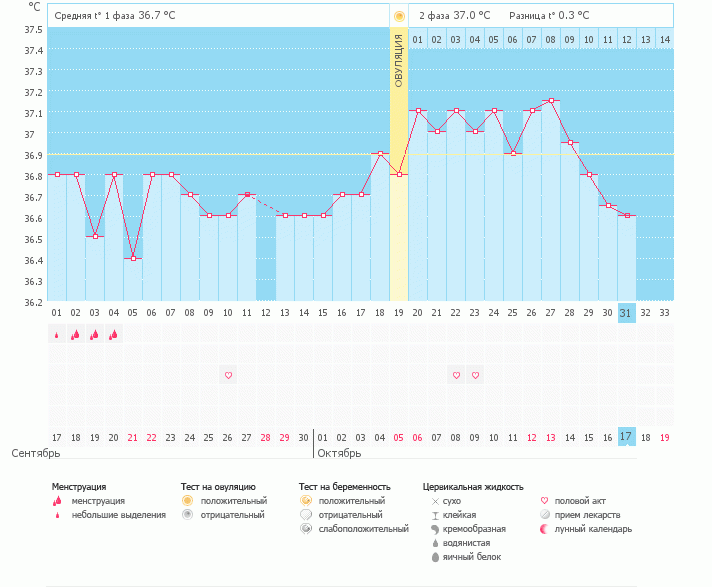Screen dimensions: 712x587
Task: Click the Тест на овуляцию legend heading
Action: (x=218, y=487)
